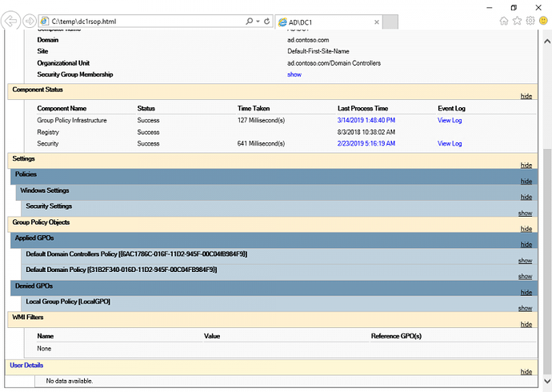Click the smiley feedback icon
552x392 pixels.
click(x=542, y=21)
